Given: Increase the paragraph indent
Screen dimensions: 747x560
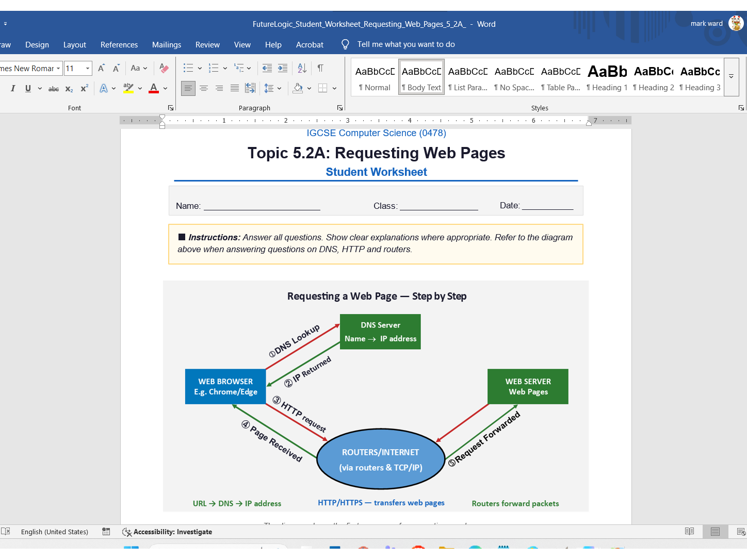Looking at the screenshot, I should click(x=283, y=68).
